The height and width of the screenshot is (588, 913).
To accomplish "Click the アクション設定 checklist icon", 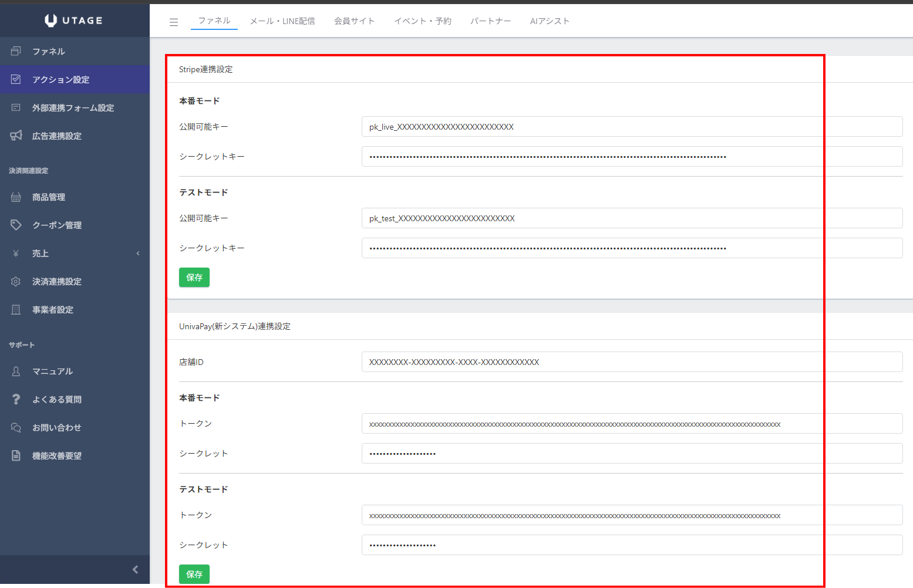I will pyautogui.click(x=16, y=79).
